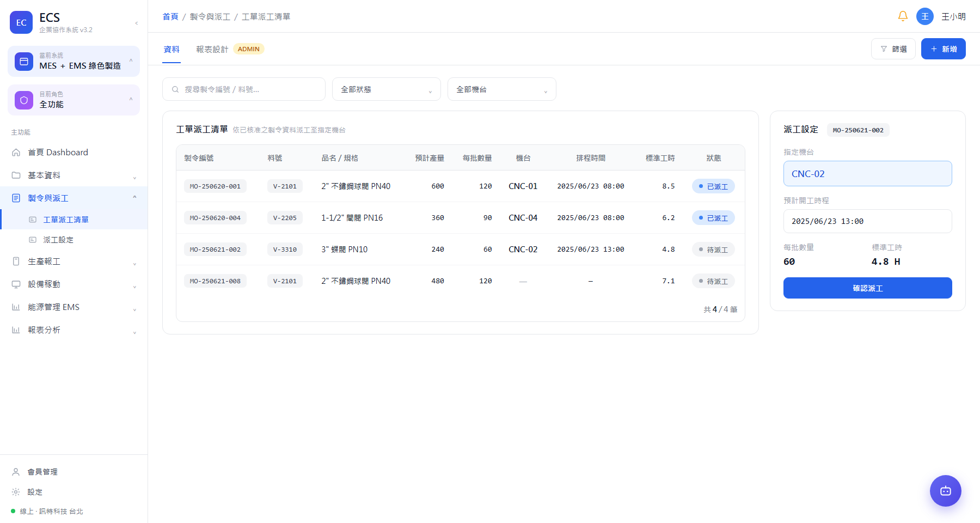Click the clipboard icon beside 生產報工

16,261
